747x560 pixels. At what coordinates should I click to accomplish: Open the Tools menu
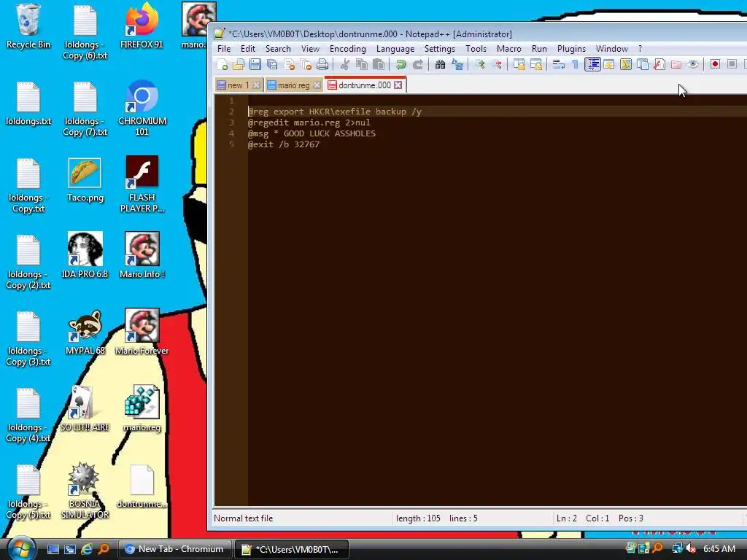coord(476,49)
